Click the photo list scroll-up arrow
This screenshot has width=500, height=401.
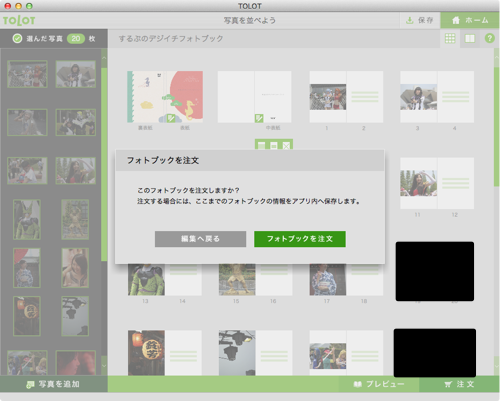click(104, 58)
